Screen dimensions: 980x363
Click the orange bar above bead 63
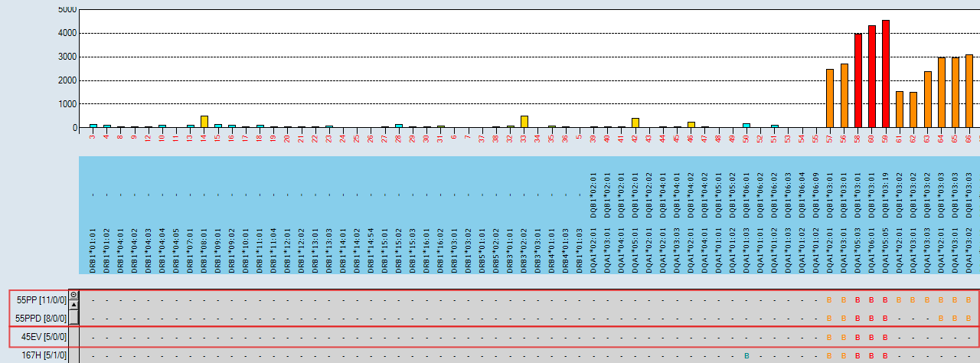coord(928,100)
